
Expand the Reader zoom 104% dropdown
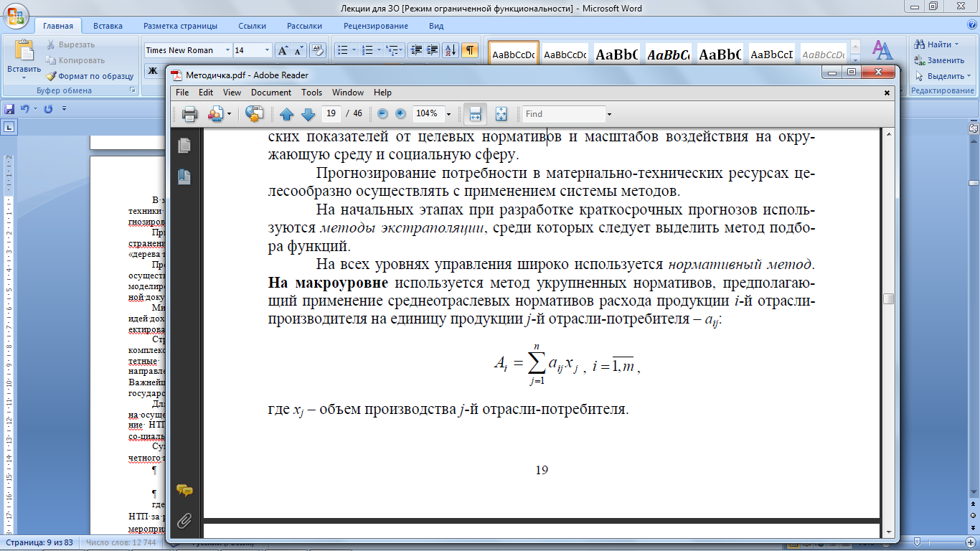[448, 114]
